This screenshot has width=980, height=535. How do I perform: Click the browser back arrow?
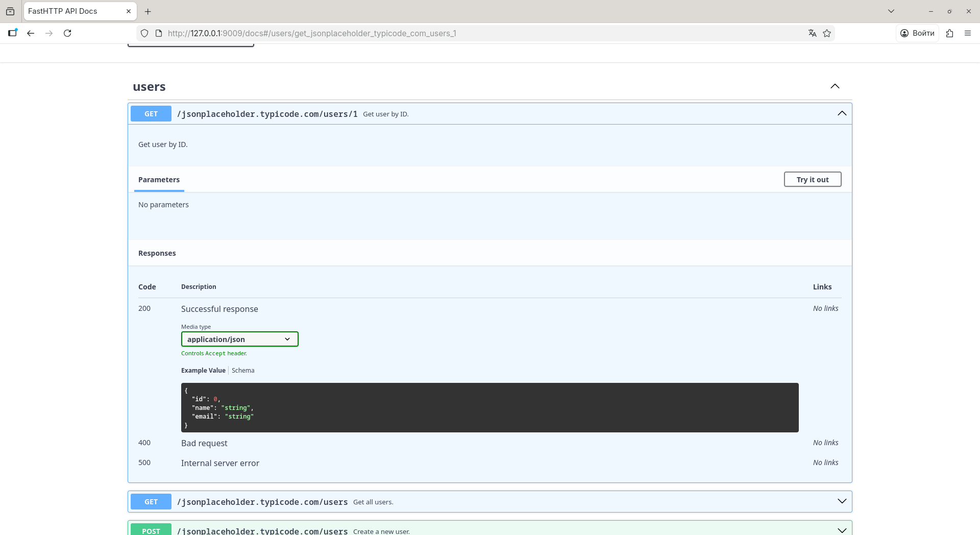[x=31, y=33]
